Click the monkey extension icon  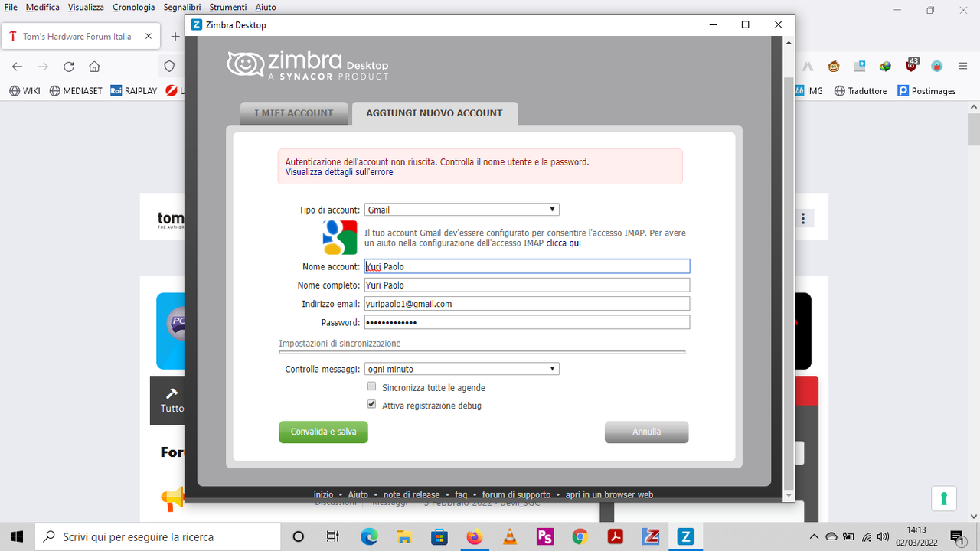[834, 67]
